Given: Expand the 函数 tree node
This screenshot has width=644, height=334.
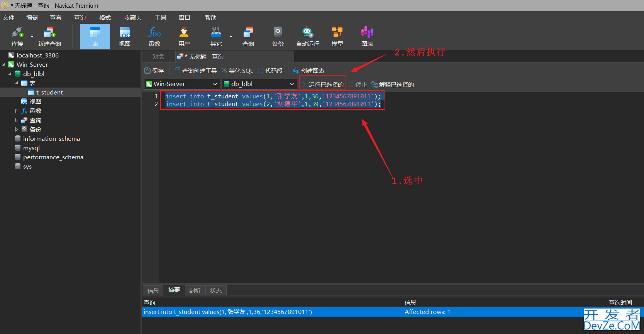Looking at the screenshot, I should (x=17, y=111).
